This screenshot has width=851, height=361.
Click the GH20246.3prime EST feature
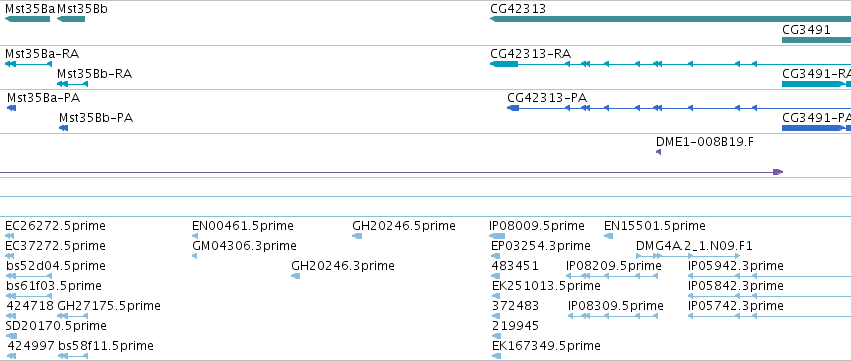(295, 276)
